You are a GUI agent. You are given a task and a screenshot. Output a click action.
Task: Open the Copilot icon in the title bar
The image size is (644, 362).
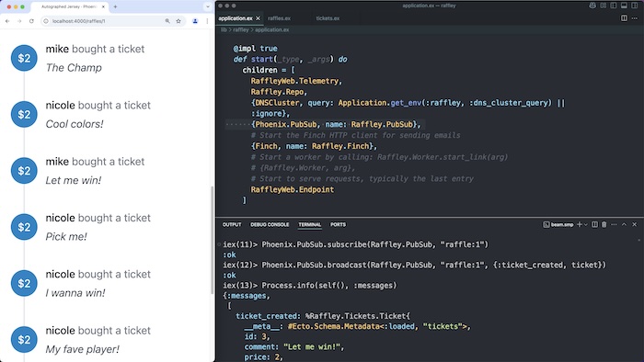pyautogui.click(x=592, y=6)
